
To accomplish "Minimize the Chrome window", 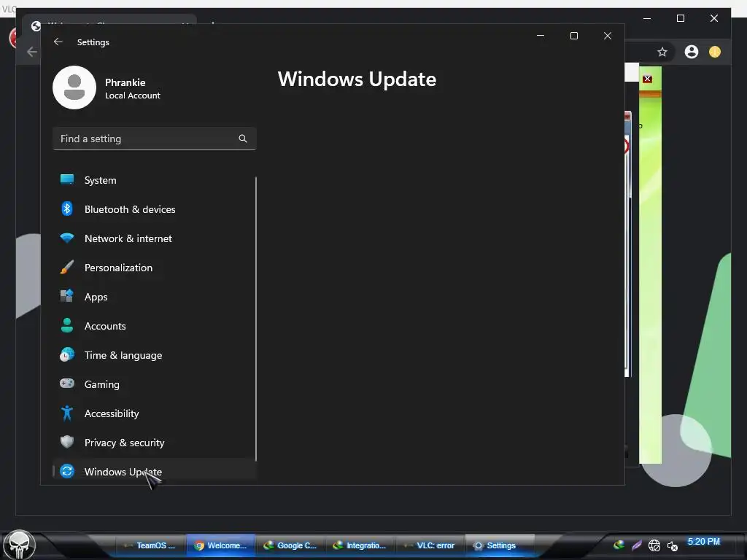I will 647,18.
